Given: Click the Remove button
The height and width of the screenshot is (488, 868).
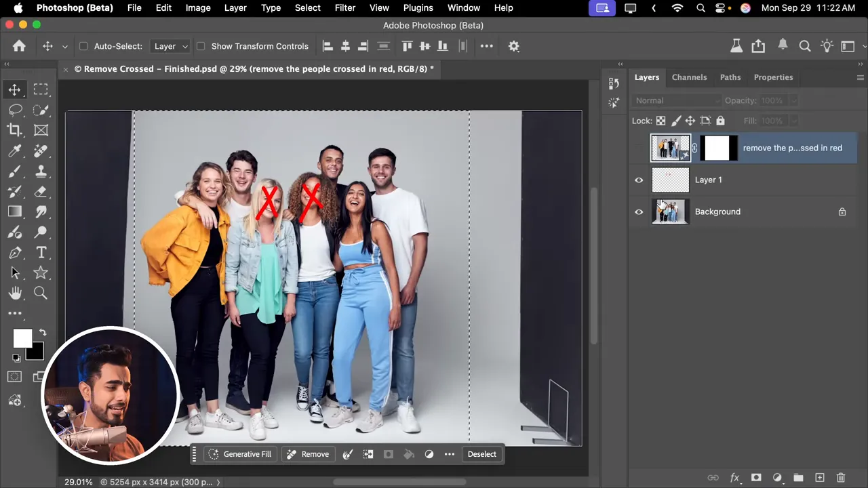Looking at the screenshot, I should coord(308,454).
